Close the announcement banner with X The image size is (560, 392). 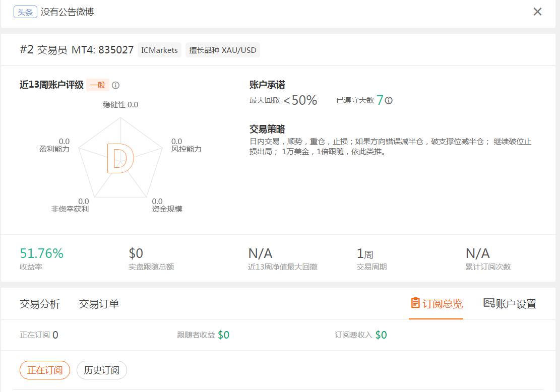(x=537, y=12)
